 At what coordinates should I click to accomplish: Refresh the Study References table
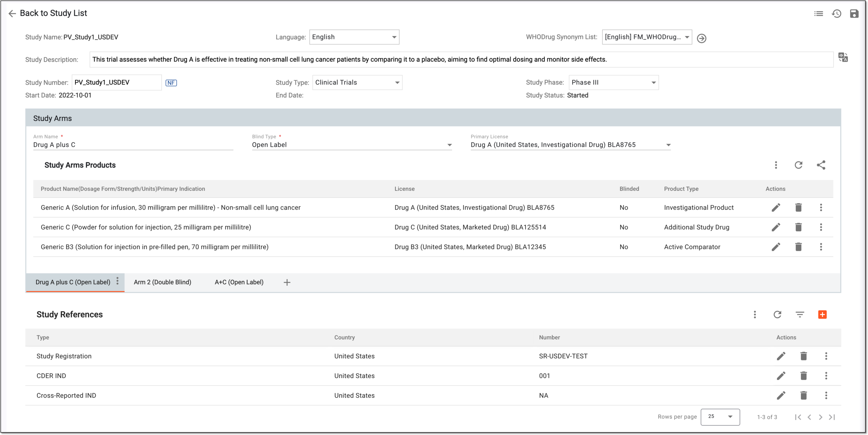click(x=777, y=315)
